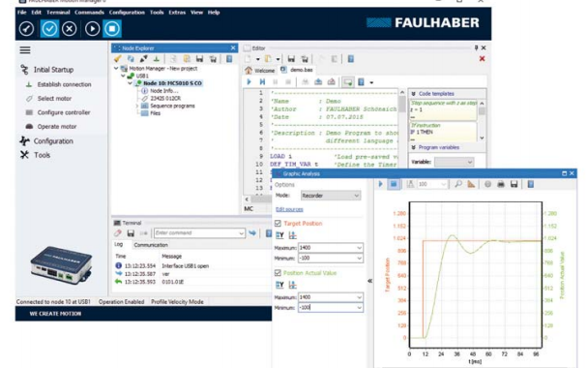Open the Configuration menu
This screenshot has height=368, width=588.
127,13
